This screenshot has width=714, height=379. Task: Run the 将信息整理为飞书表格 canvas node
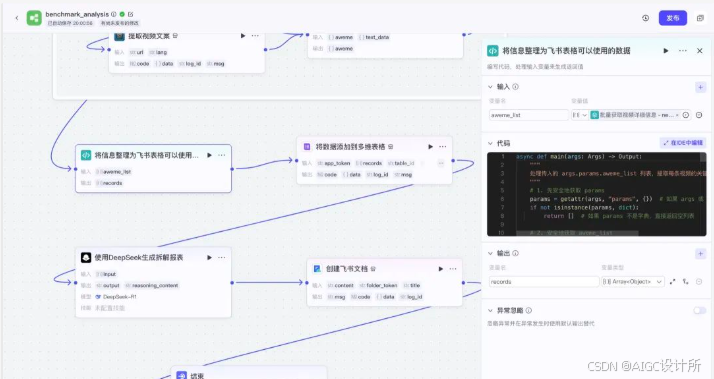(x=209, y=155)
